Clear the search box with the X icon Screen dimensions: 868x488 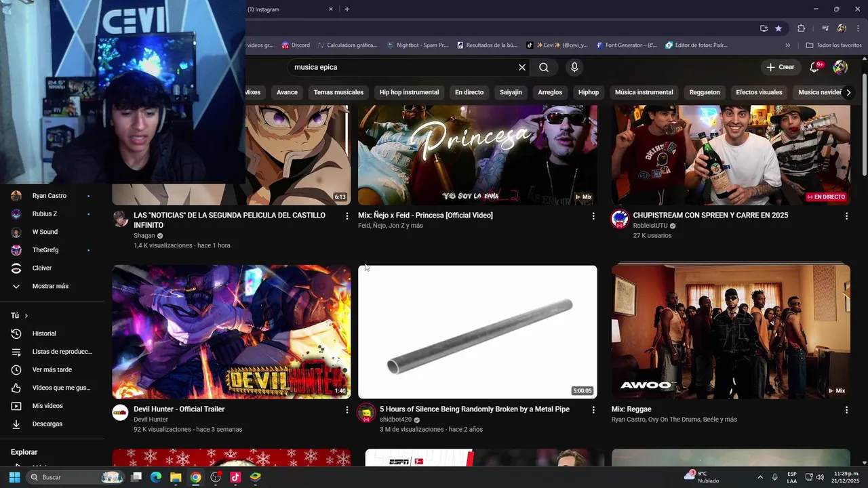(x=522, y=67)
